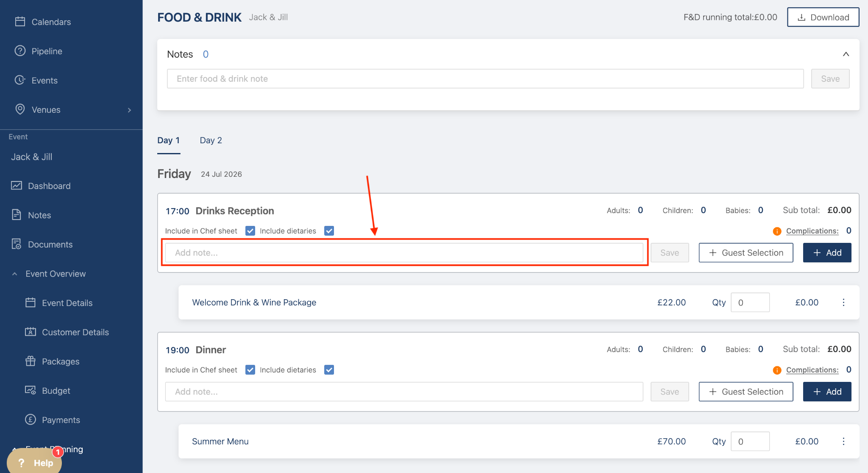Screen dimensions: 868x473
Task: Open Pipeline via its sidebar icon
Action: (x=20, y=51)
